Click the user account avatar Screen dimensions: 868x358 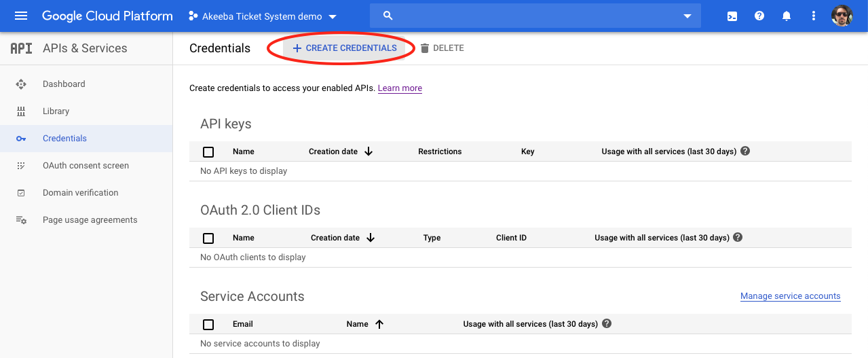[842, 16]
